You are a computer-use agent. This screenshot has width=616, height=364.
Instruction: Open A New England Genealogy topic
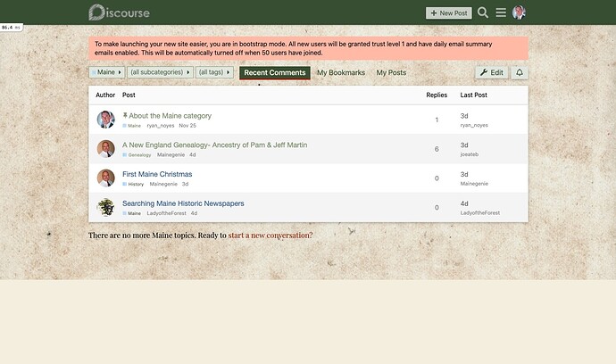tap(214, 145)
